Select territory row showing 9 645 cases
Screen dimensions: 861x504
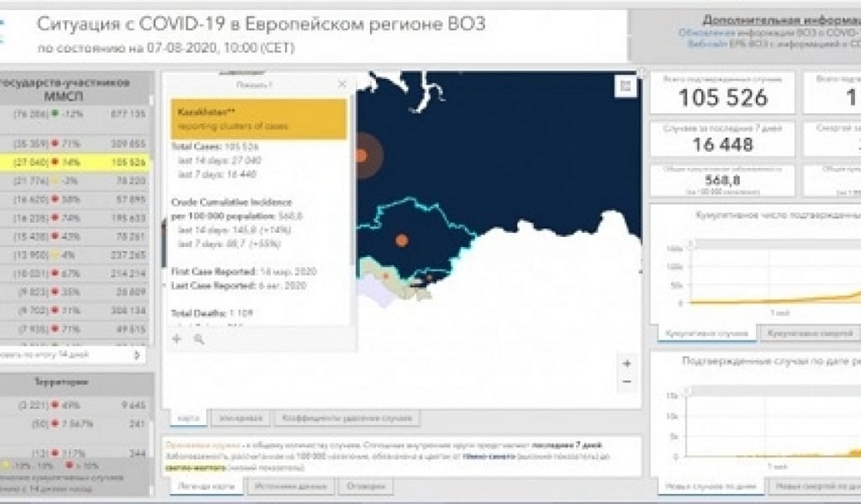point(74,405)
